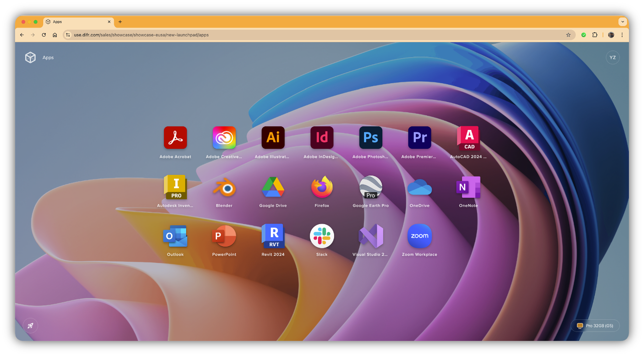The image size is (644, 356).
Task: Click the OneNote label text
Action: coord(468,206)
